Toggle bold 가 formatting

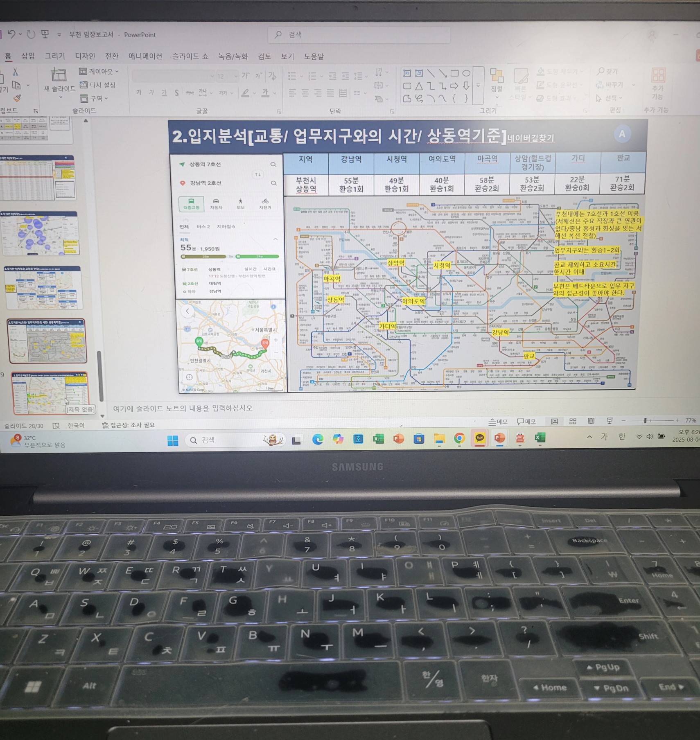click(x=139, y=92)
